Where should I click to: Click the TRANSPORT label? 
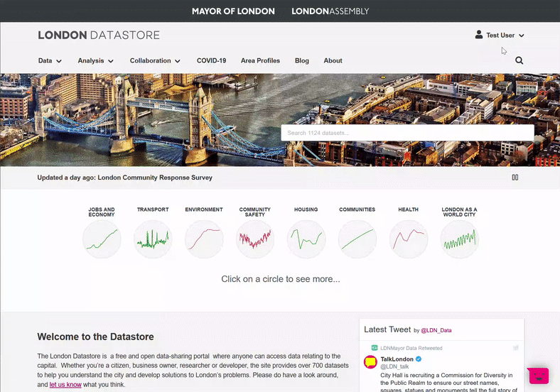tap(153, 209)
